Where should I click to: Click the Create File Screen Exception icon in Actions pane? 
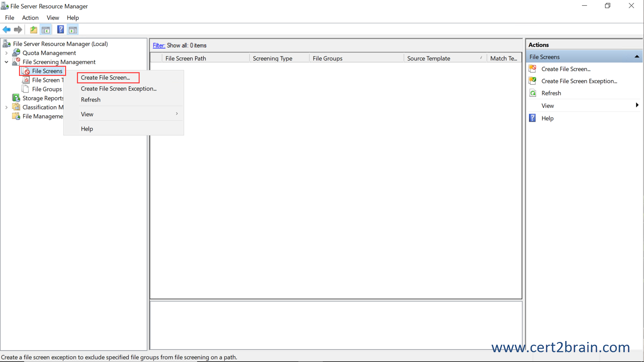[x=532, y=81]
